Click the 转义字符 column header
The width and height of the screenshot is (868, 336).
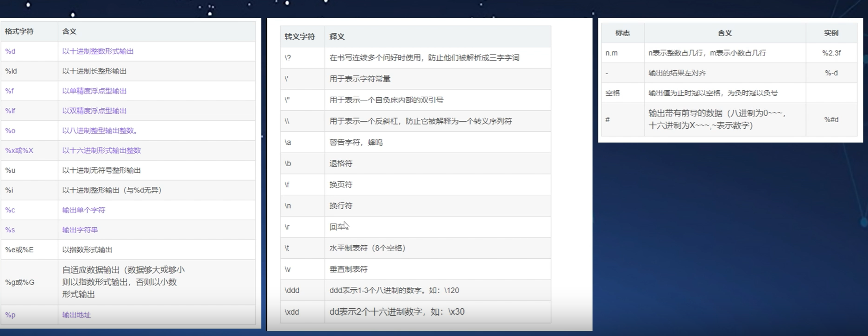tap(299, 37)
